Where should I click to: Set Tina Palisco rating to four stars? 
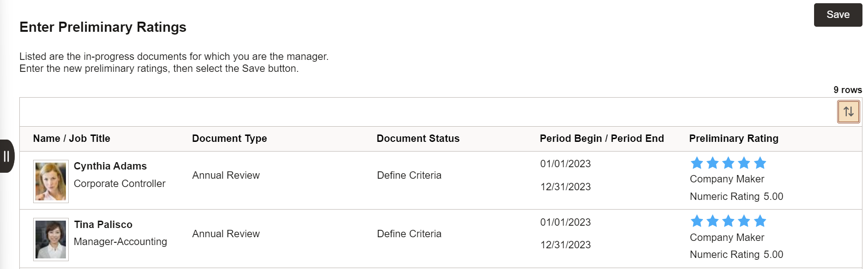click(744, 221)
